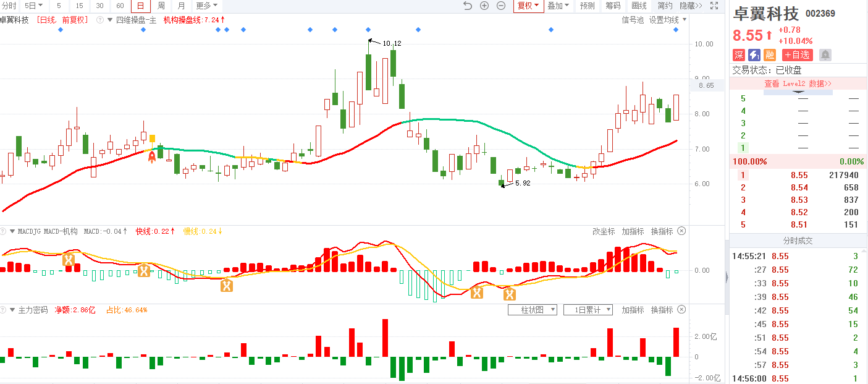Image resolution: width=868 pixels, height=384 pixels.
Task: Click the help icon beside 主力密码
Action: [4, 310]
